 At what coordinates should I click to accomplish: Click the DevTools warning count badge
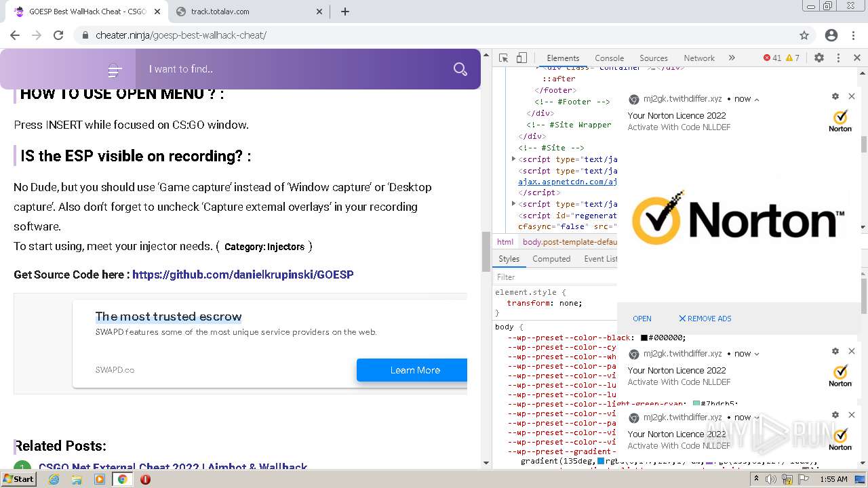[x=793, y=58]
